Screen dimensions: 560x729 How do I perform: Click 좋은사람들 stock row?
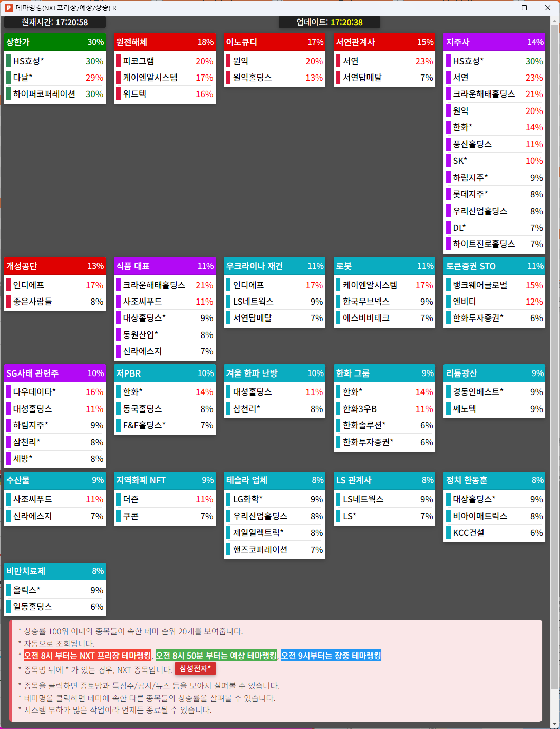click(55, 302)
